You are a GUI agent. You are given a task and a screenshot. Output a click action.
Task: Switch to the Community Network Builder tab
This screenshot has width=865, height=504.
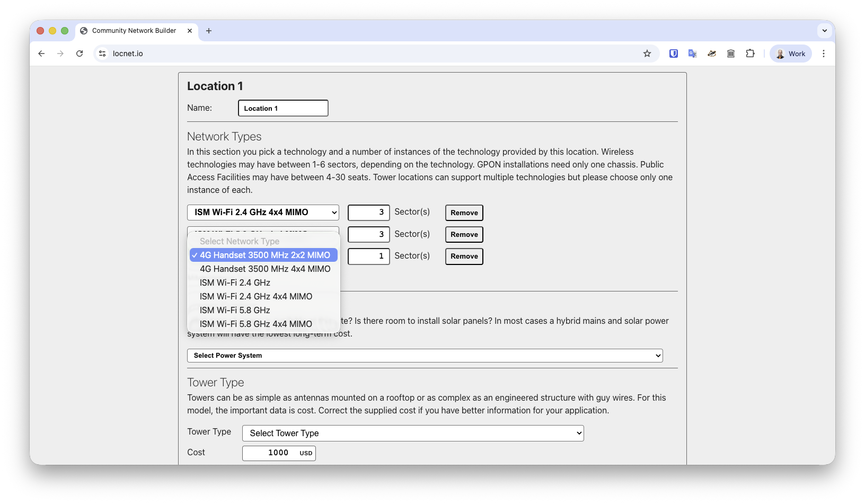pos(134,31)
